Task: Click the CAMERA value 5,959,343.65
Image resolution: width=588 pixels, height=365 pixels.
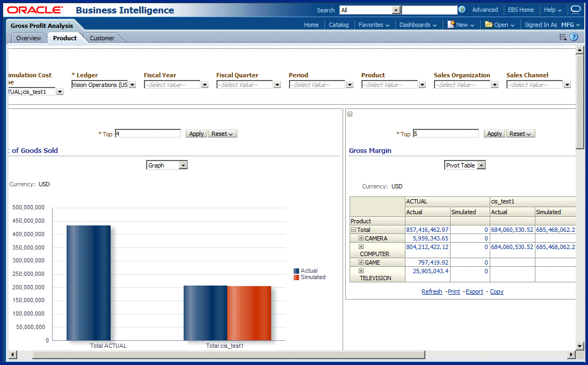Action: point(431,238)
